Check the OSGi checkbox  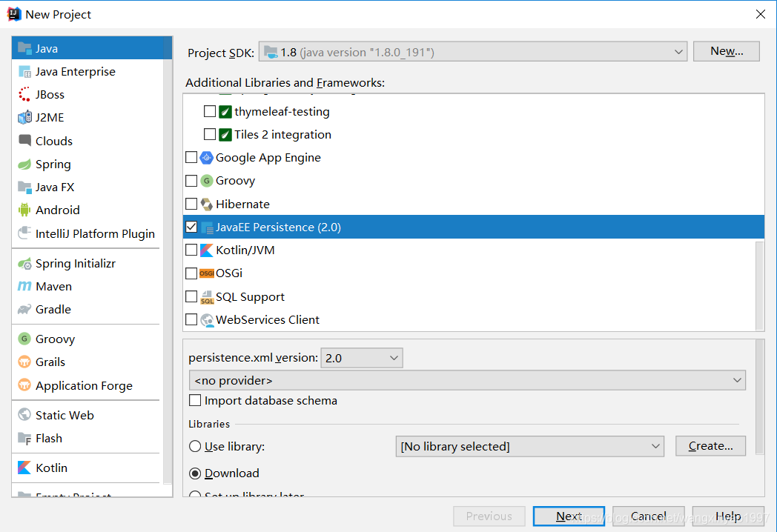191,273
